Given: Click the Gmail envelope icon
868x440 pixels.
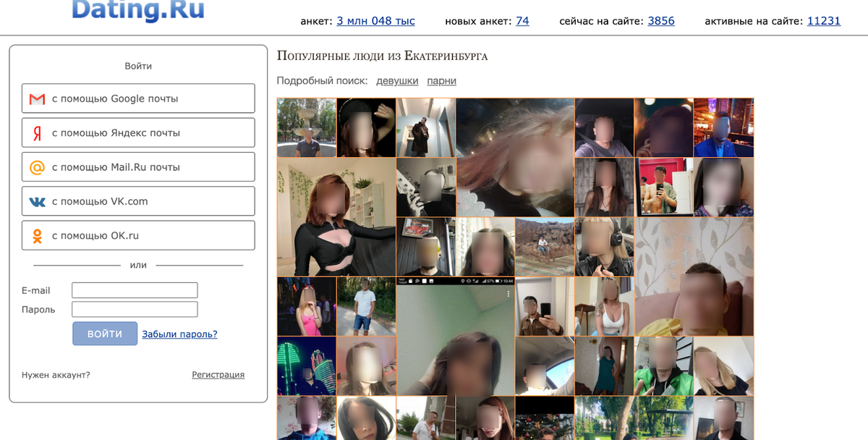Looking at the screenshot, I should 37,99.
